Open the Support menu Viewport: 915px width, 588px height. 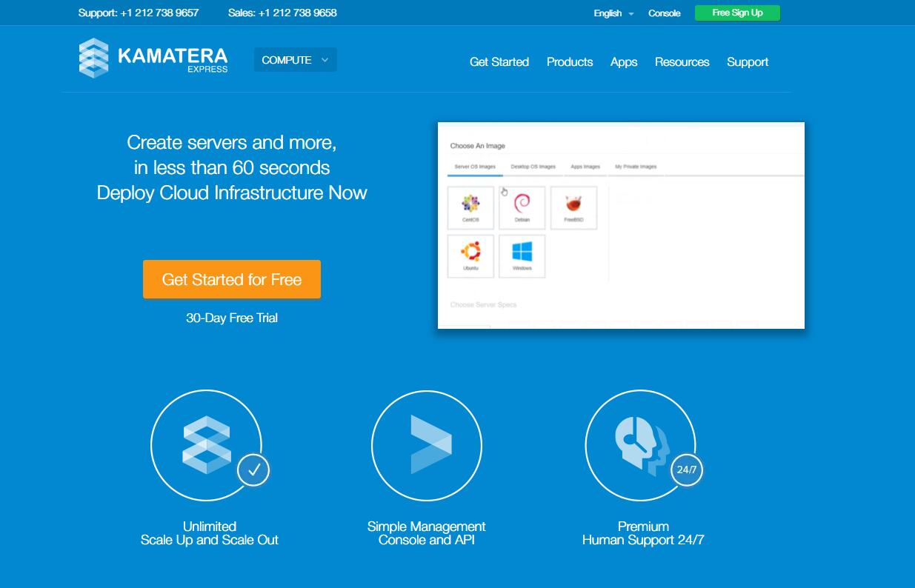(x=748, y=62)
